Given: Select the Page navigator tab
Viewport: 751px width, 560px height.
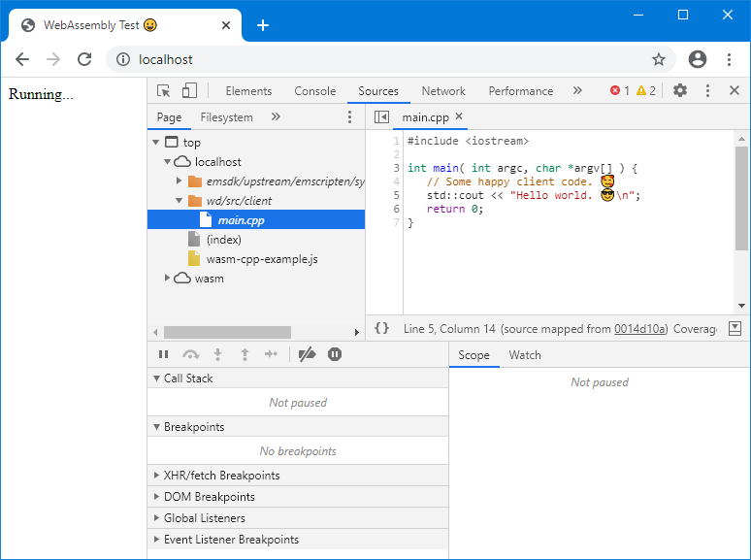Looking at the screenshot, I should [x=169, y=117].
